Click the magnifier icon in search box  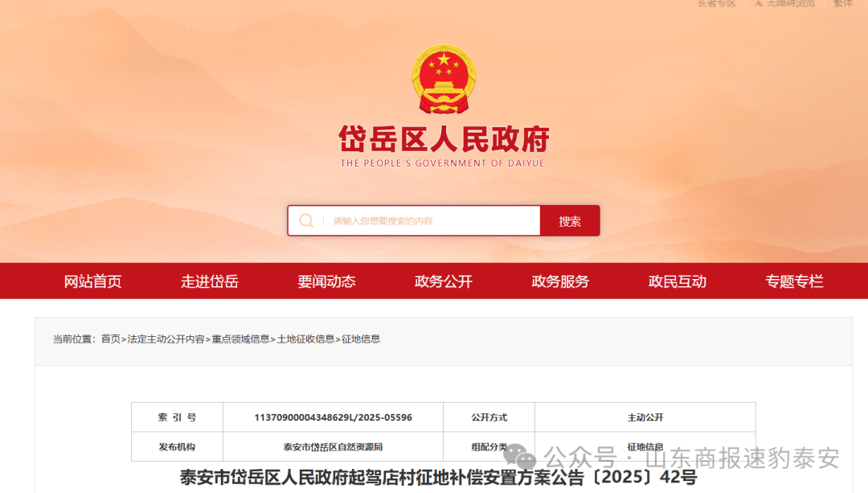(306, 220)
